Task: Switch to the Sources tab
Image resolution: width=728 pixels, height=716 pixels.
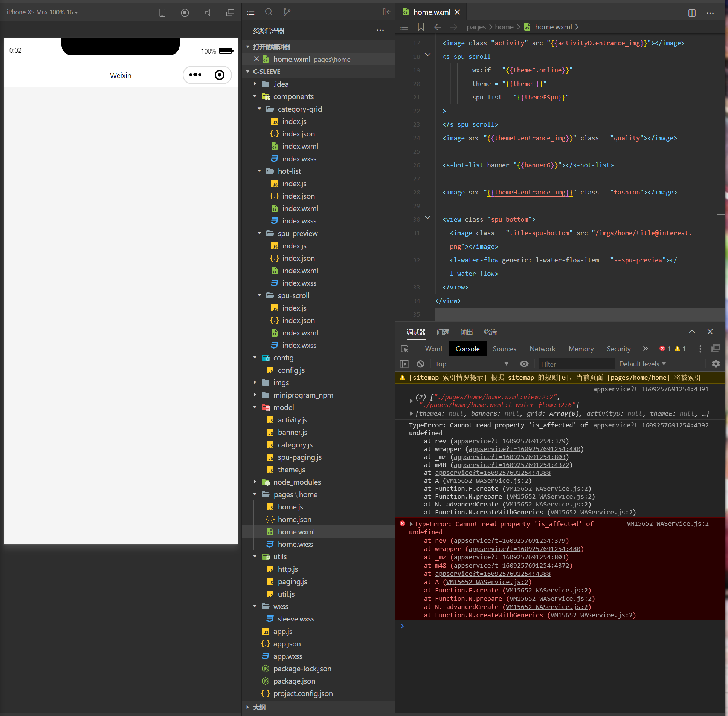Action: [x=504, y=349]
